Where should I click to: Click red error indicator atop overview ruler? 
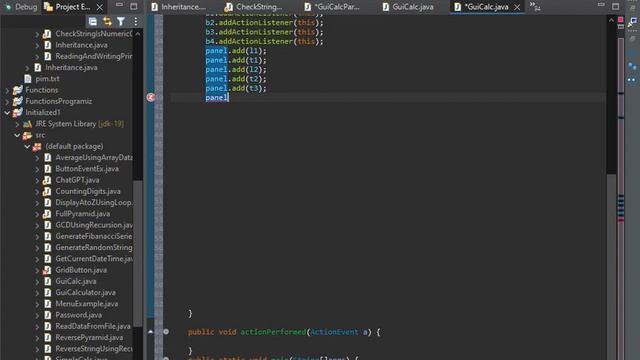(620, 20)
